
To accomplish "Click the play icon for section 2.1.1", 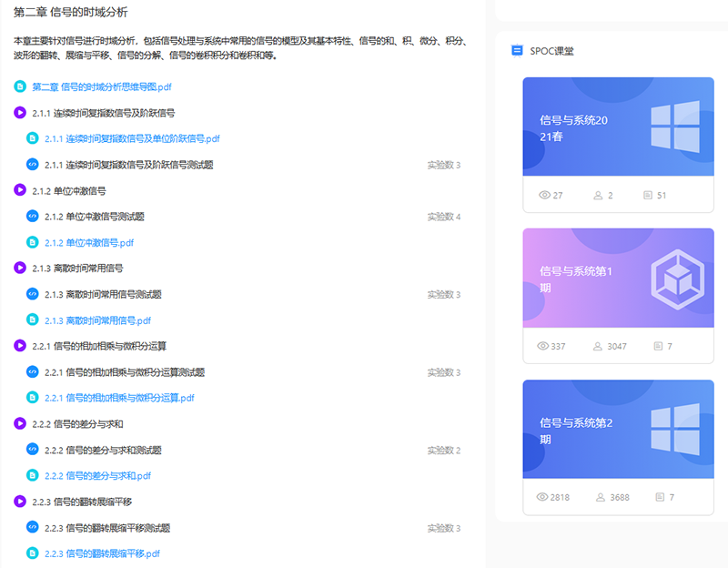I will [x=20, y=113].
